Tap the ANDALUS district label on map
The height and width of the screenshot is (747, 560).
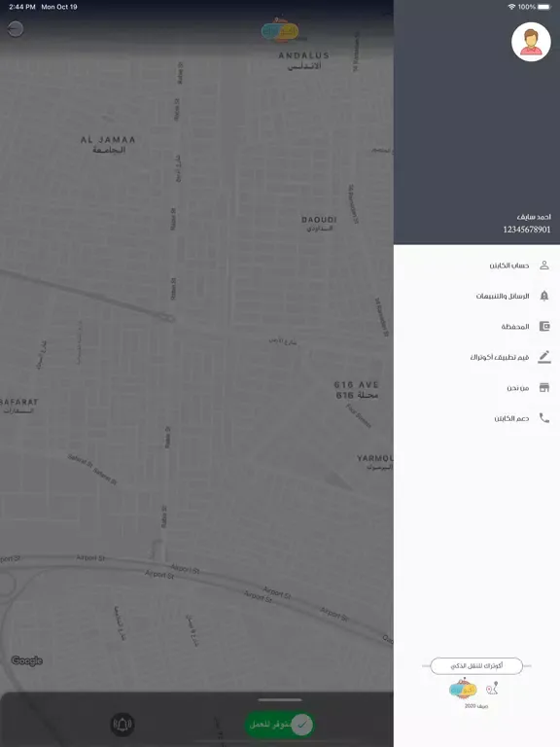click(303, 55)
